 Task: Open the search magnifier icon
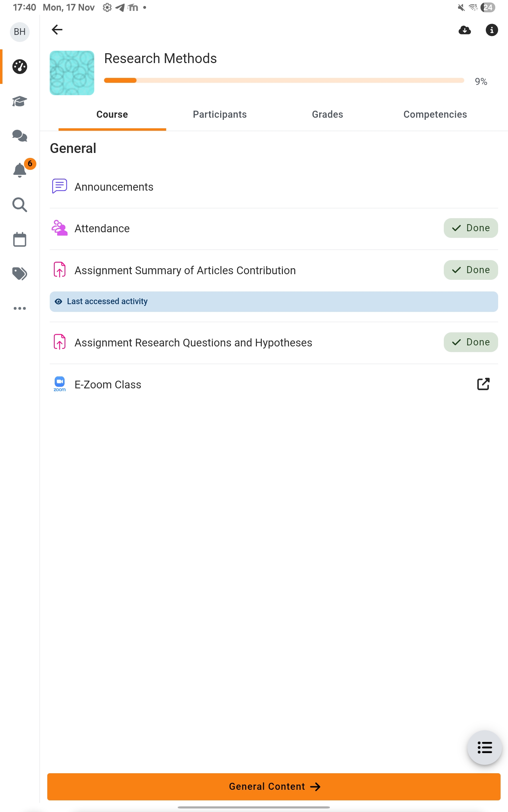(20, 205)
